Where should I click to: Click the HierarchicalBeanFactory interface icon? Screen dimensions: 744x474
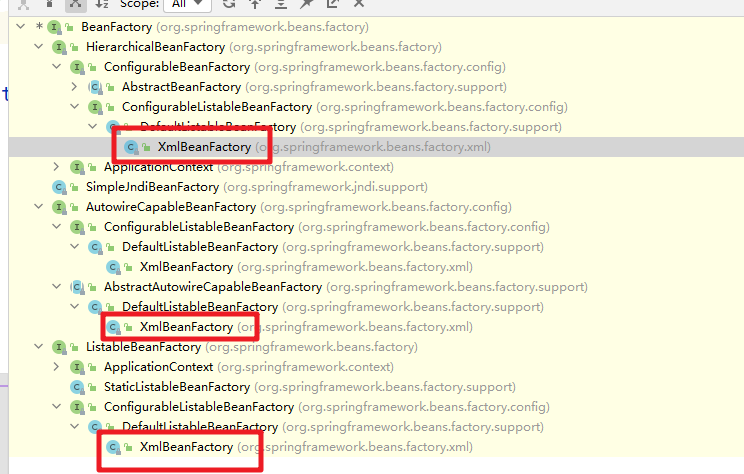[x=59, y=47]
